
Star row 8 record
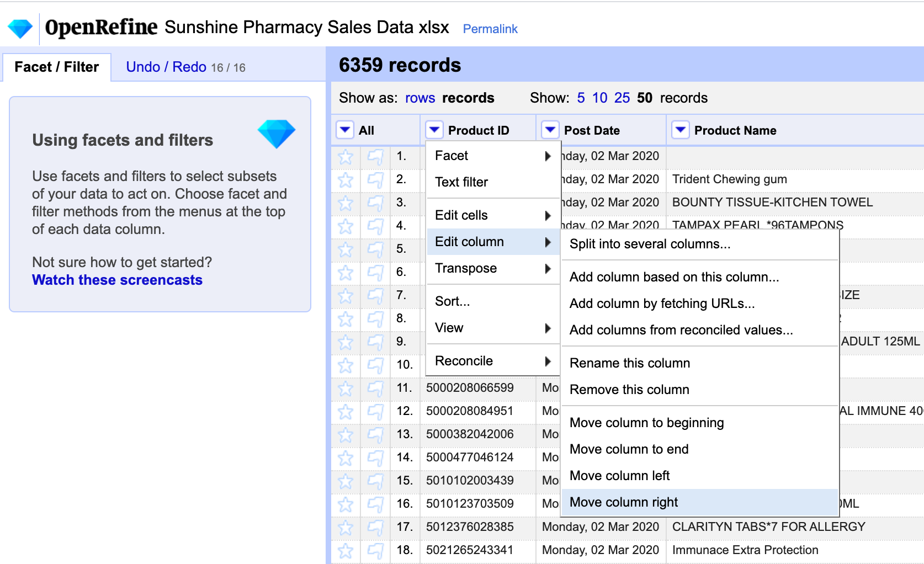pos(346,319)
